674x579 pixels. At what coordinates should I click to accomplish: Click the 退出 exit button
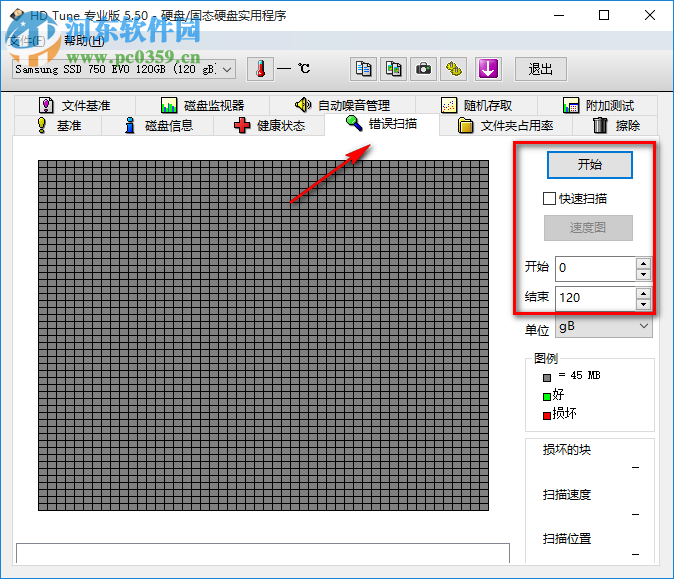[541, 69]
